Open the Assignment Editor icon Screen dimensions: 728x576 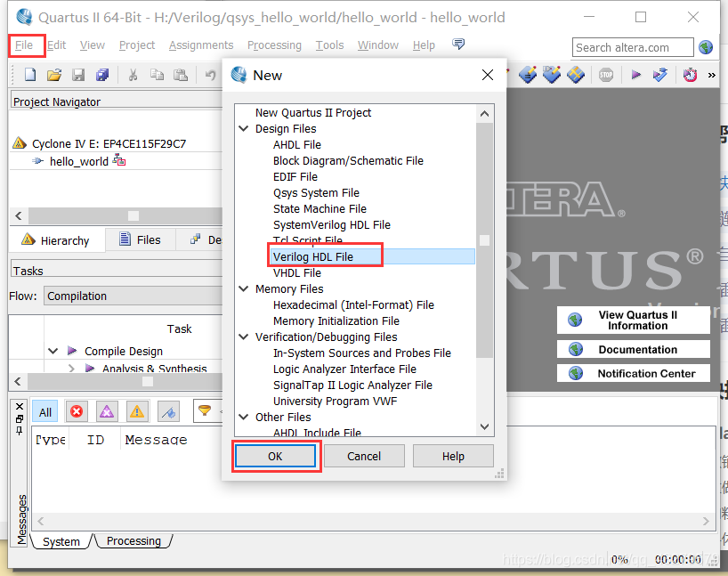(528, 74)
